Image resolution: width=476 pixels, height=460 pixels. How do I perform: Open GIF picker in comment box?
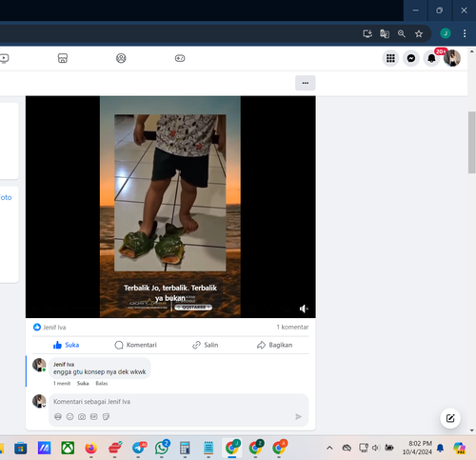pyautogui.click(x=94, y=416)
